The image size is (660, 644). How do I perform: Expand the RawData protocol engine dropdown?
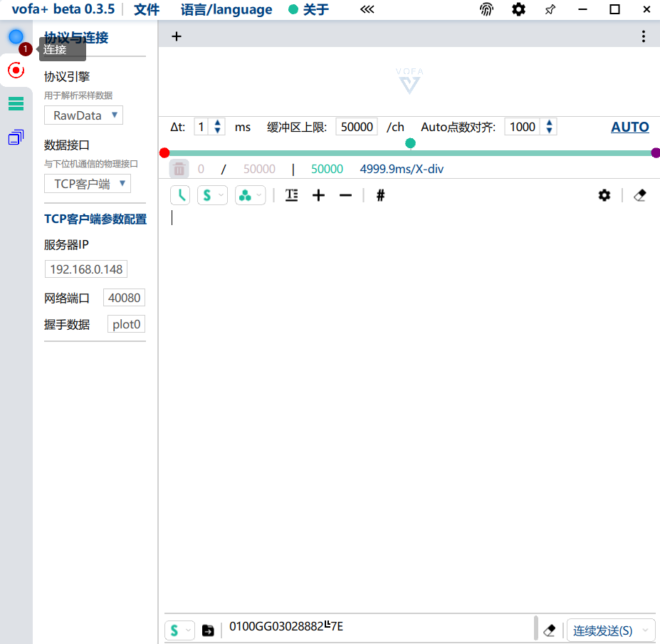(83, 115)
